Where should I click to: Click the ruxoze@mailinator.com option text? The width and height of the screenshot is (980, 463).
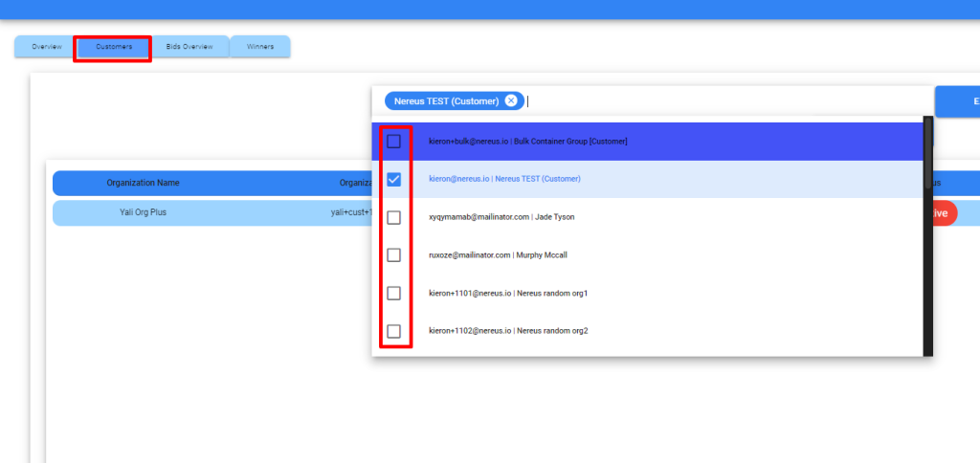click(470, 255)
